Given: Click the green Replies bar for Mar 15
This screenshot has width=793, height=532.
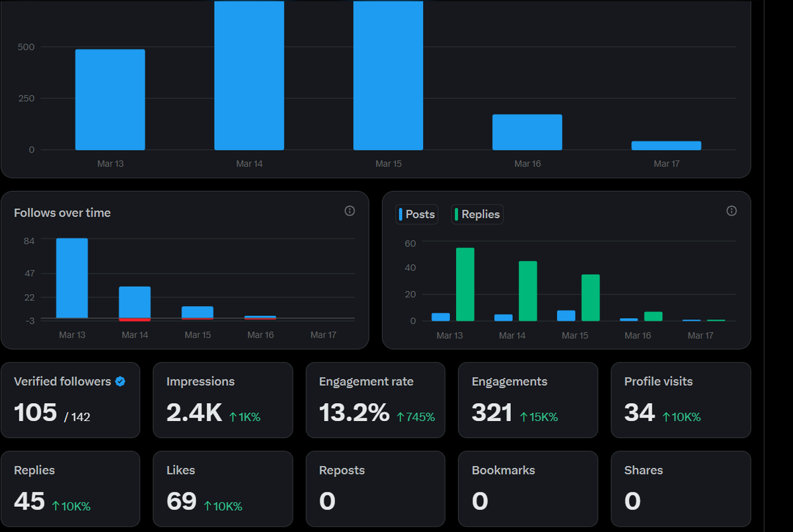Looking at the screenshot, I should tap(591, 298).
